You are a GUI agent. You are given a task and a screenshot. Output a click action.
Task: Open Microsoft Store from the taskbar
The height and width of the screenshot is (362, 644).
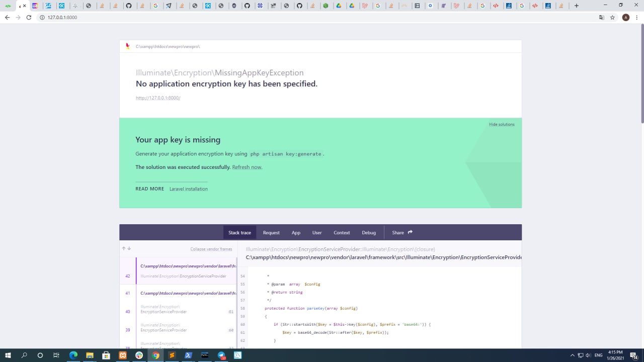(106, 355)
